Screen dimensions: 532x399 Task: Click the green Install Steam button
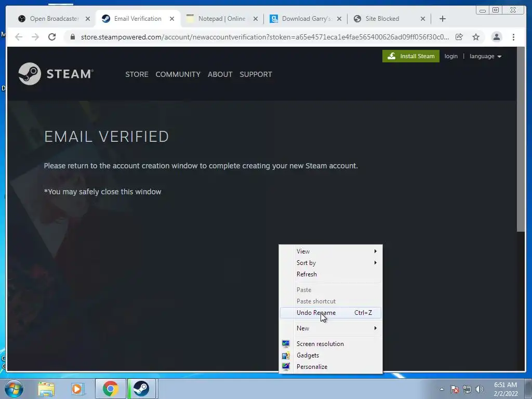pos(411,56)
